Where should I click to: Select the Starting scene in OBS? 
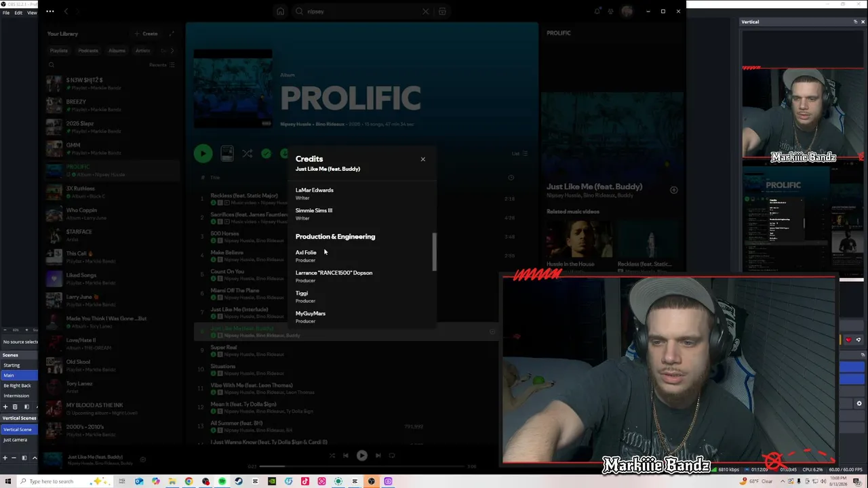coord(19,365)
